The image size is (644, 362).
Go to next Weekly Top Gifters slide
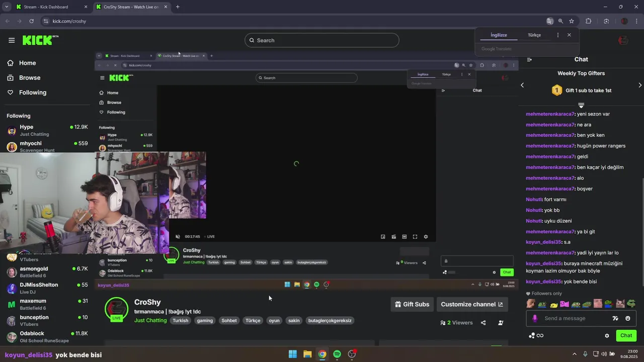point(640,85)
